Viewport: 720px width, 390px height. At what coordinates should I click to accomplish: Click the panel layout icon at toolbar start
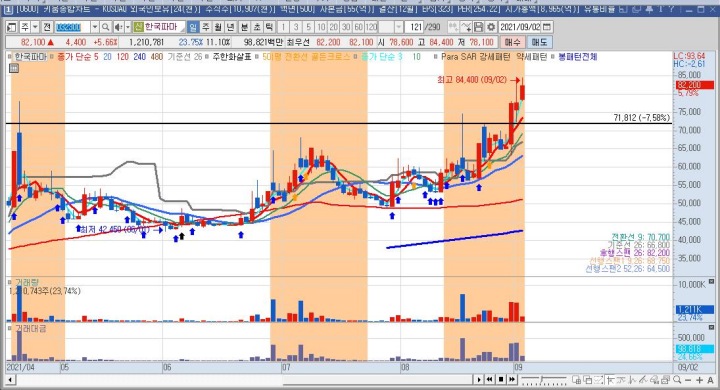[12, 27]
